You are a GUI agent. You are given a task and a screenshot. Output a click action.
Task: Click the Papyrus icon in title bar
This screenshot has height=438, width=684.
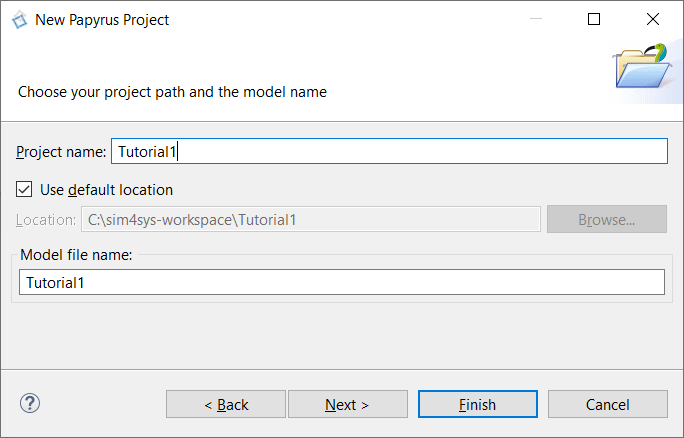pos(20,20)
